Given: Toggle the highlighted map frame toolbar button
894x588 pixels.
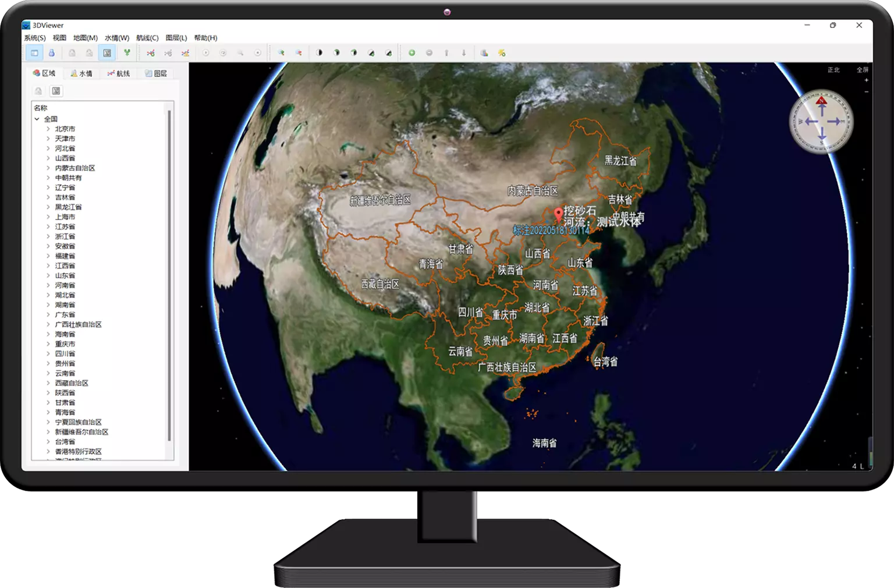Looking at the screenshot, I should tap(107, 53).
